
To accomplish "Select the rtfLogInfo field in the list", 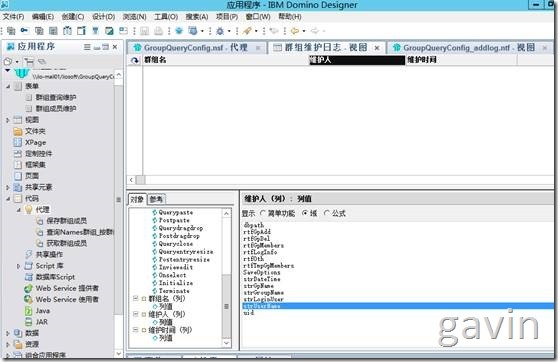I will 260,252.
